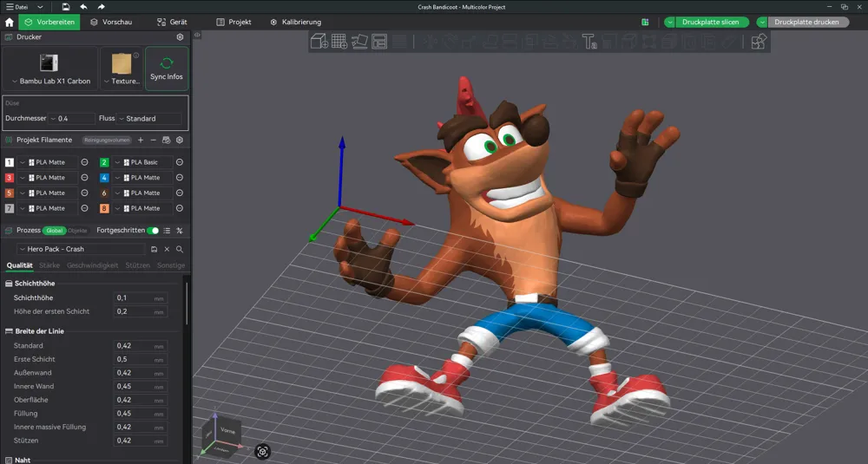Toggle the Naht section checkbox
The width and height of the screenshot is (868, 464).
point(9,461)
